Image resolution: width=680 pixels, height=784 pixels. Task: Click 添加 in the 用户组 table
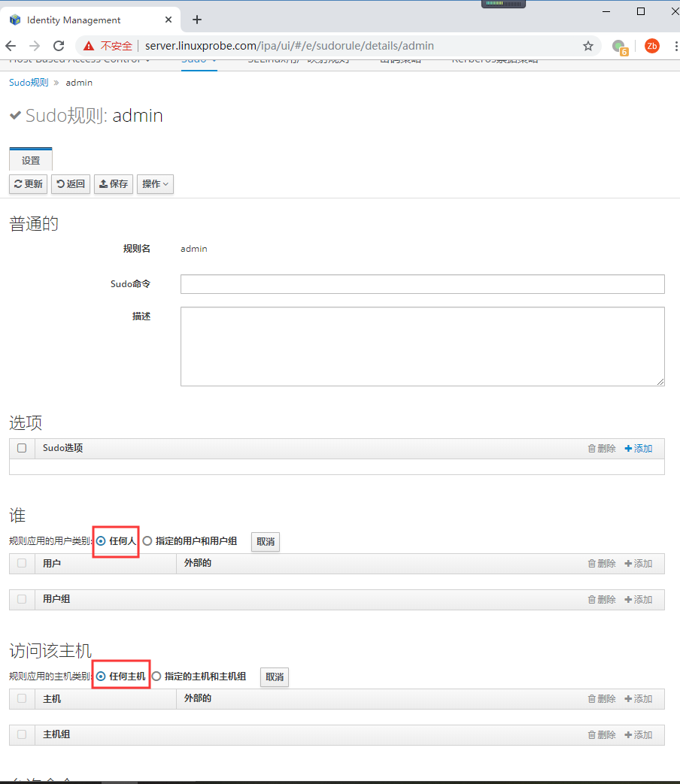pyautogui.click(x=639, y=600)
